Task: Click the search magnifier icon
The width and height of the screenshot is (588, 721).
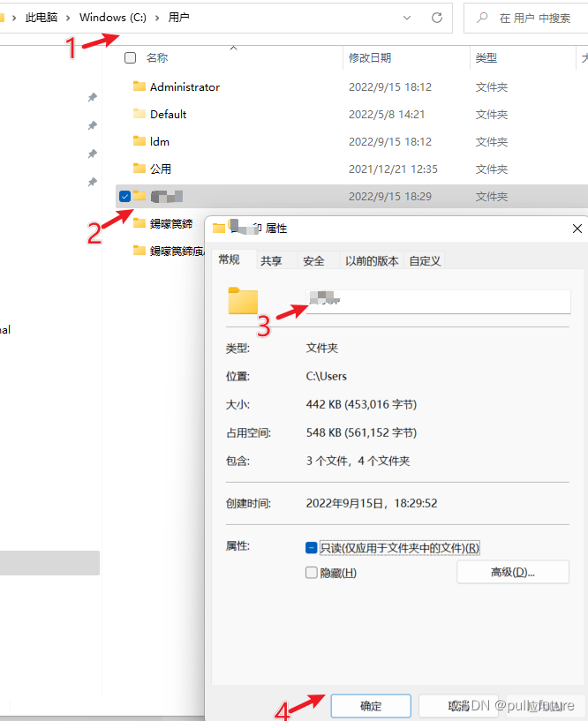Action: click(482, 18)
